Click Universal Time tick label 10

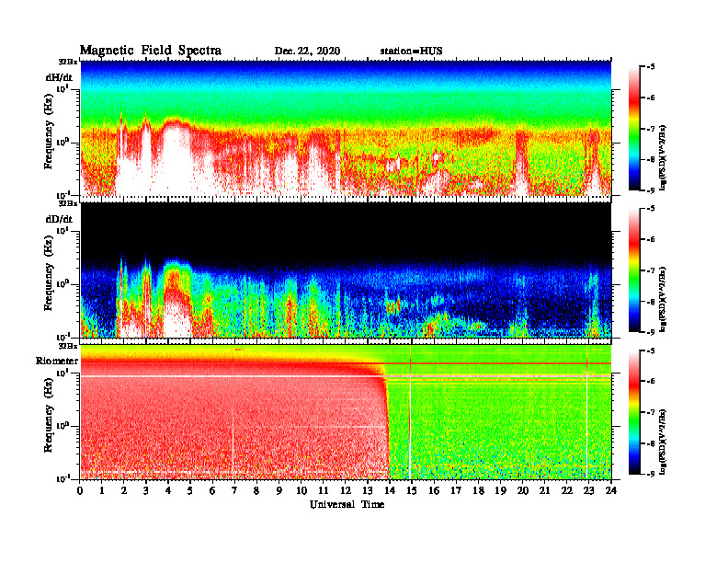point(301,490)
